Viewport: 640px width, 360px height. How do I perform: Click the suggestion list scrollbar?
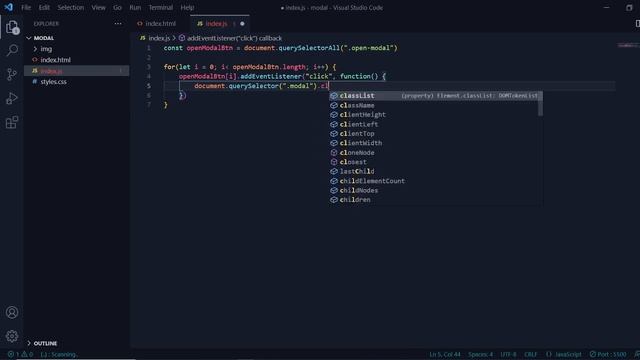tap(540, 104)
